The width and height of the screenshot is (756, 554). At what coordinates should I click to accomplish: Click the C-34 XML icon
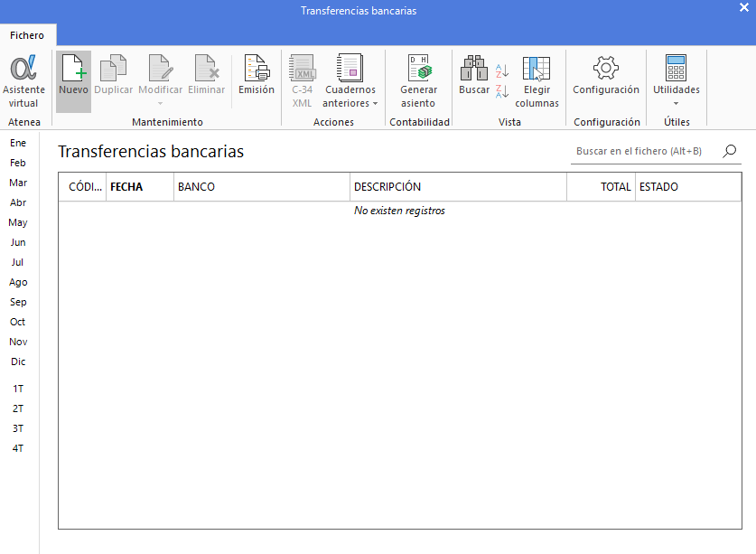tap(302, 68)
